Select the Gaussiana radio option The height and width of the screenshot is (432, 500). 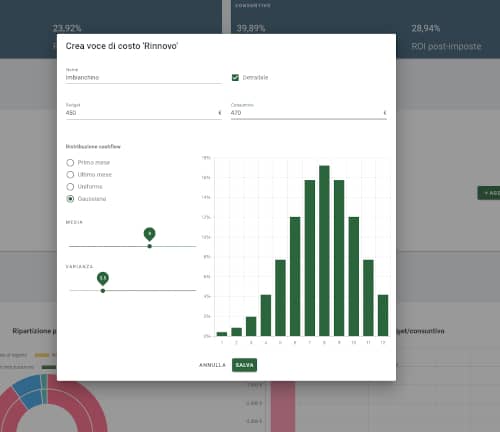point(70,199)
